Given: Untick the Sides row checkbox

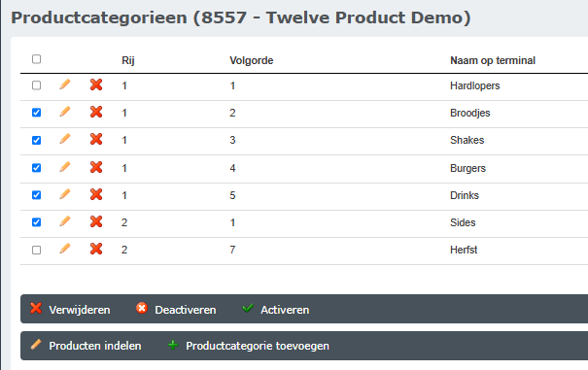Looking at the screenshot, I should click(36, 222).
